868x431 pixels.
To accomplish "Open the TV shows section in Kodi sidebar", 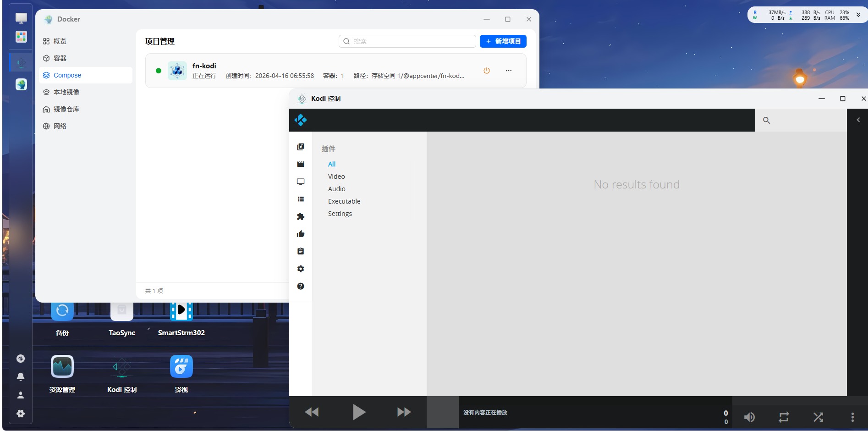I will pyautogui.click(x=301, y=182).
